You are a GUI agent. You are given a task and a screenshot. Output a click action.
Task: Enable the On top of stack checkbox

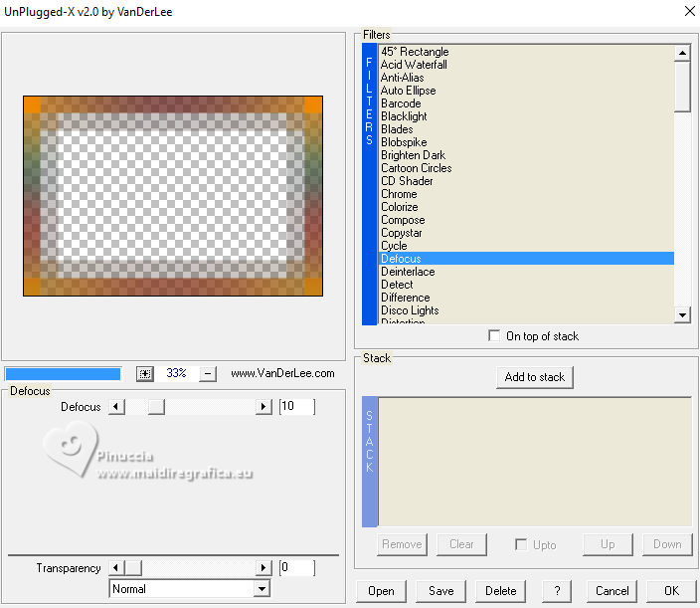pos(494,335)
